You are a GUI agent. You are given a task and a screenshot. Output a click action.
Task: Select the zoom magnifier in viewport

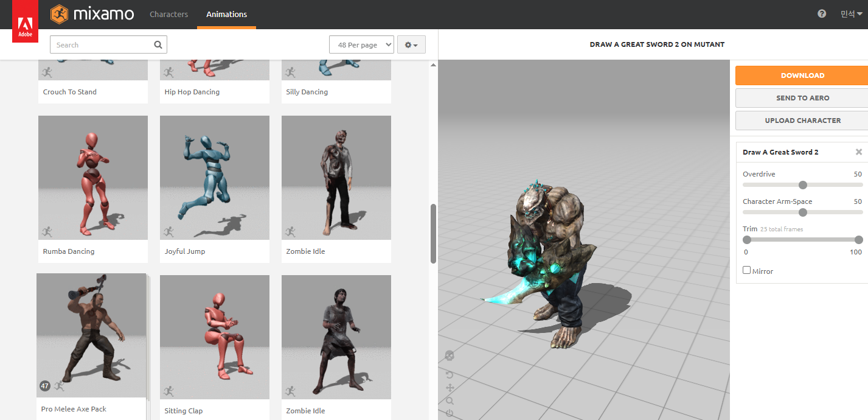[x=450, y=401]
